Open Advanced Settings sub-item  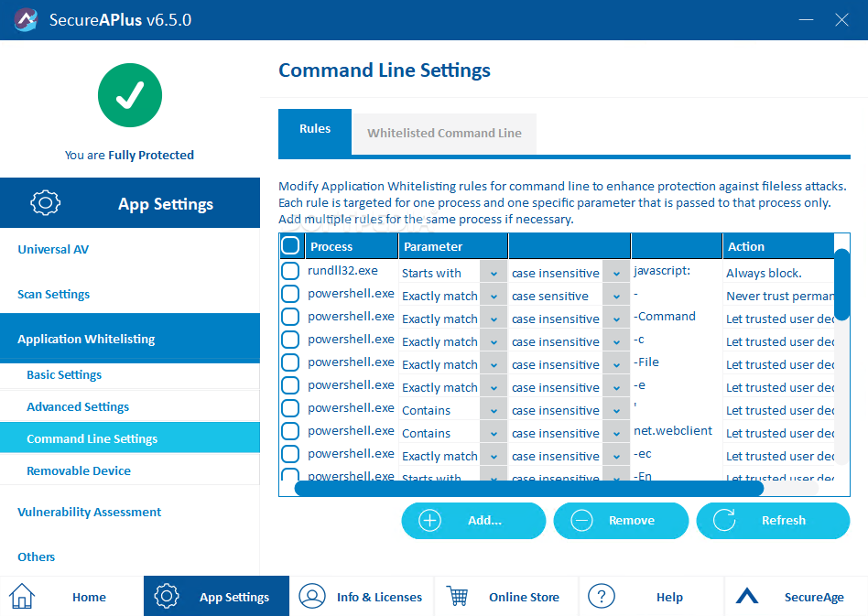130,406
